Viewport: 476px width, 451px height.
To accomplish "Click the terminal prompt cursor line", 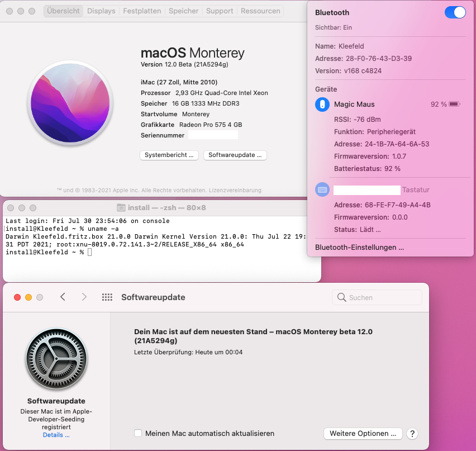I will [x=49, y=252].
